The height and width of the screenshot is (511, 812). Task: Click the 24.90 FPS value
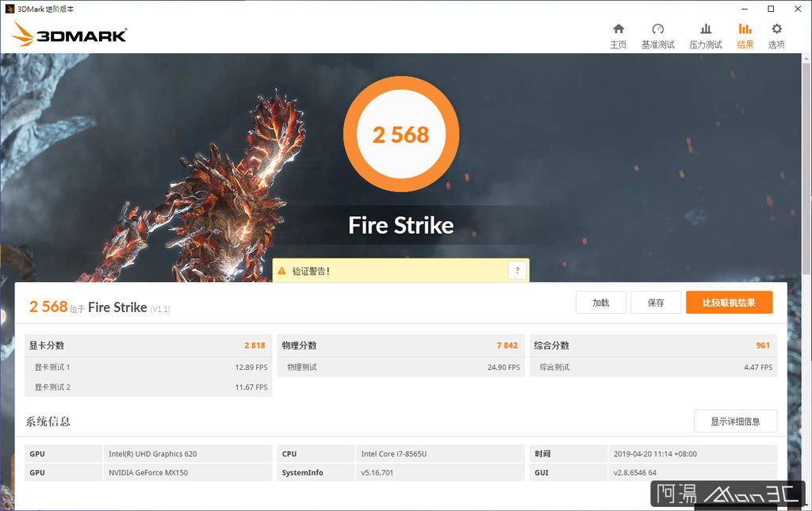click(x=504, y=368)
